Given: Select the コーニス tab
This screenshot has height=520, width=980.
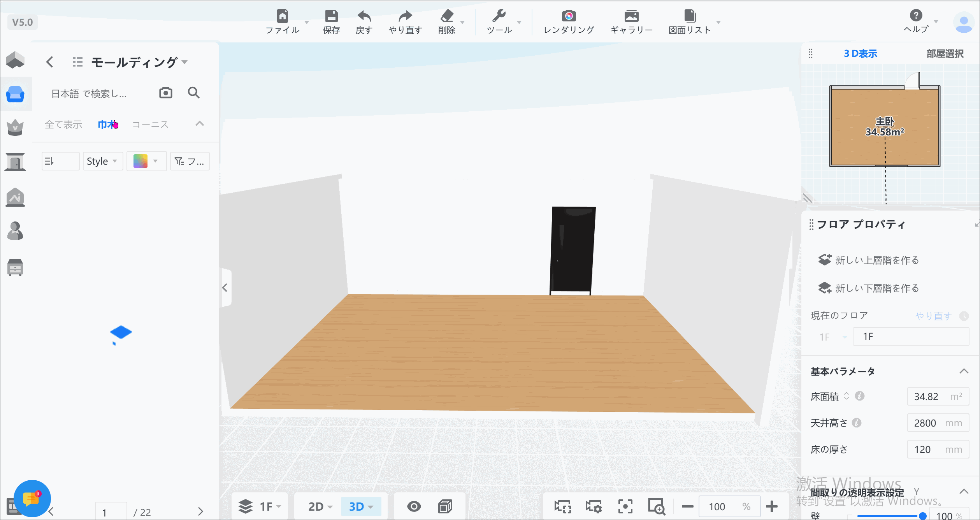Looking at the screenshot, I should click(150, 125).
